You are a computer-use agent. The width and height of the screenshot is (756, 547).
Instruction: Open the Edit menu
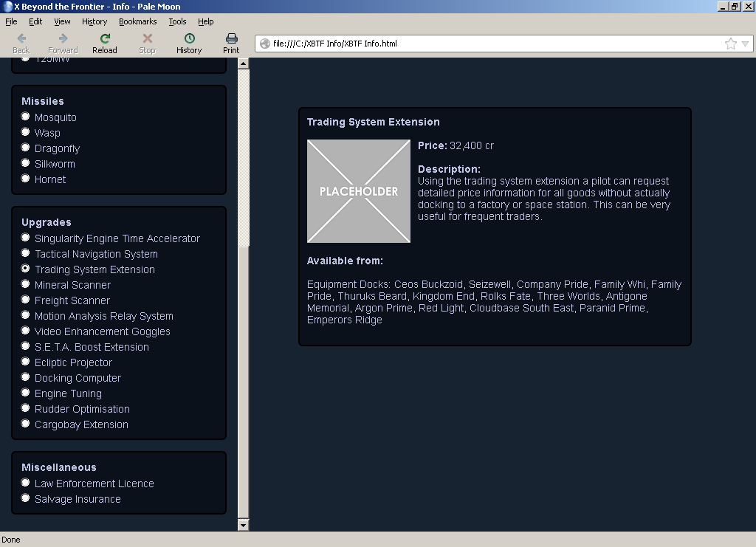(35, 21)
